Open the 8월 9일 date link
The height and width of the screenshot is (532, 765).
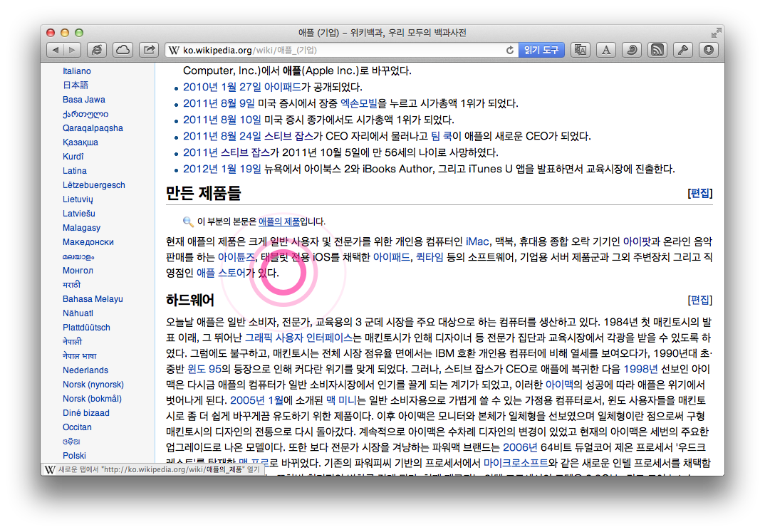click(x=238, y=103)
